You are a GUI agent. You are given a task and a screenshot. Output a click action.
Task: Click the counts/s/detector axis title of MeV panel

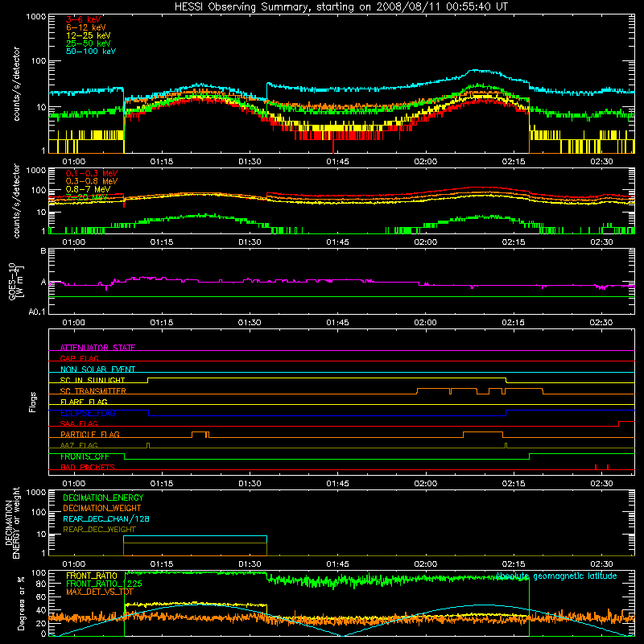point(16,200)
